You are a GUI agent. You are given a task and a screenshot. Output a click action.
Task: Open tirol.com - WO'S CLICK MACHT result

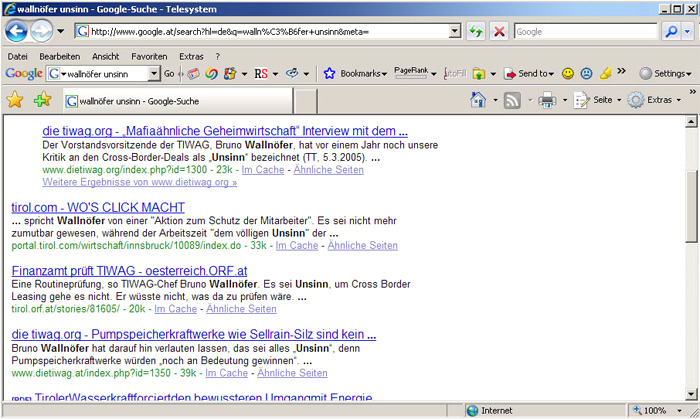click(98, 207)
